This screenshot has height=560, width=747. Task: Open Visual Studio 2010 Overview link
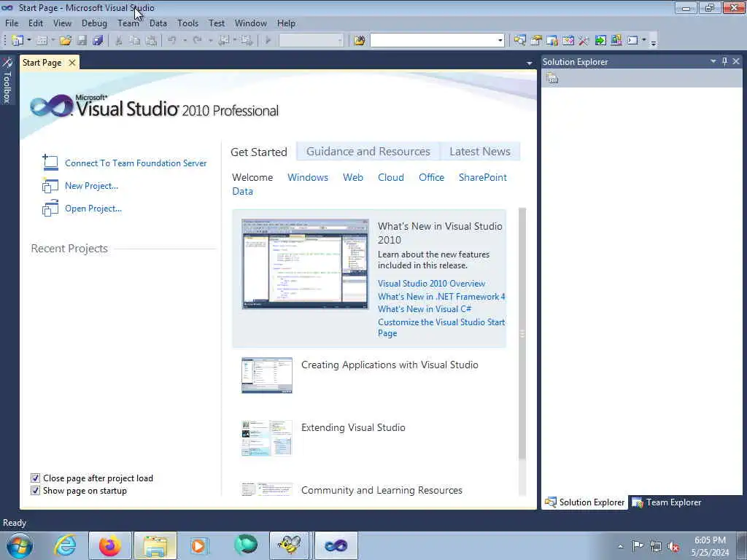click(431, 284)
